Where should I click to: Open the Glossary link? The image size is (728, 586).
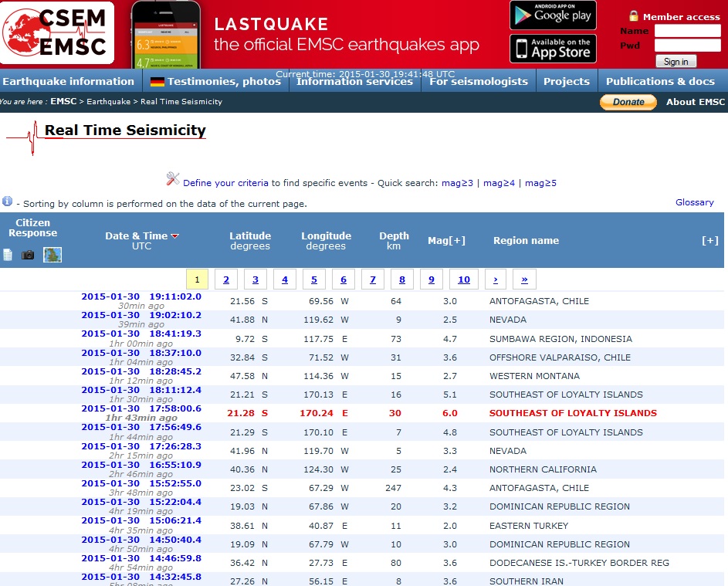(x=695, y=202)
